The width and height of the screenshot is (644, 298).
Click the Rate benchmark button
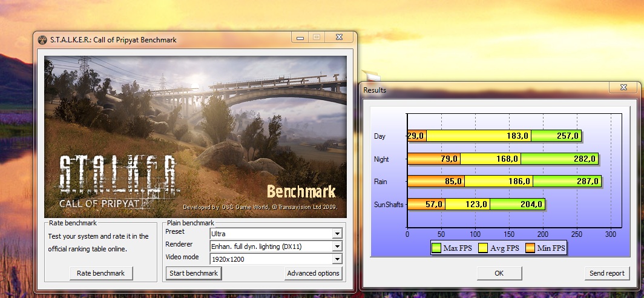[x=100, y=273]
